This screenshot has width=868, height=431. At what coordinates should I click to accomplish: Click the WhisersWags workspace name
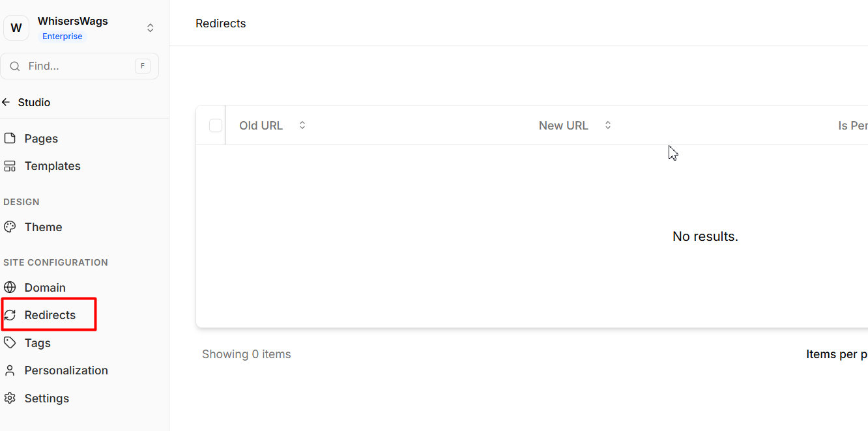(72, 21)
